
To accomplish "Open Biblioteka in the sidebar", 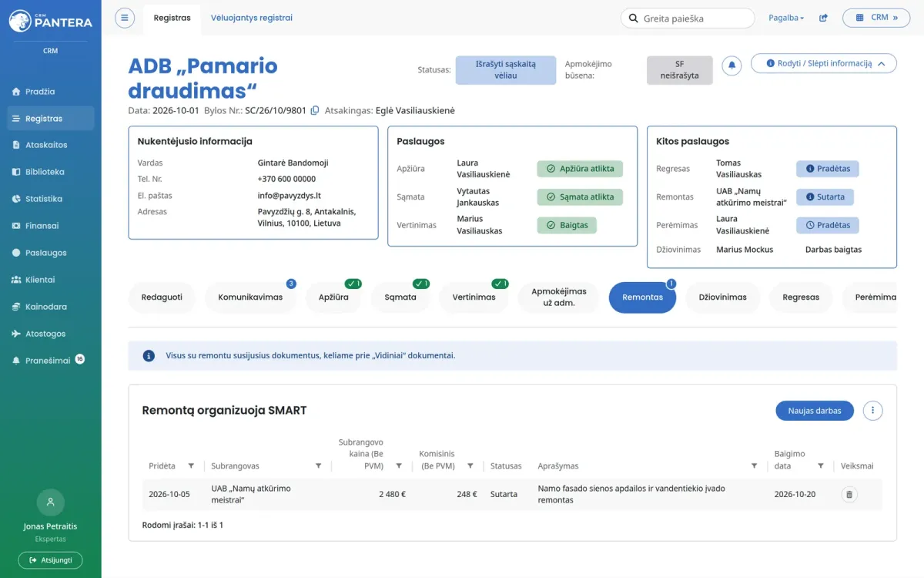I will [x=51, y=172].
